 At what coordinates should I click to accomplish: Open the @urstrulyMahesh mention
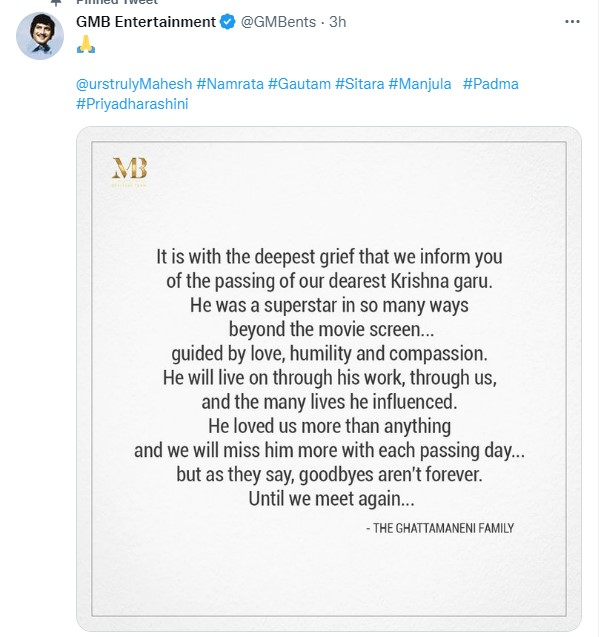click(133, 84)
